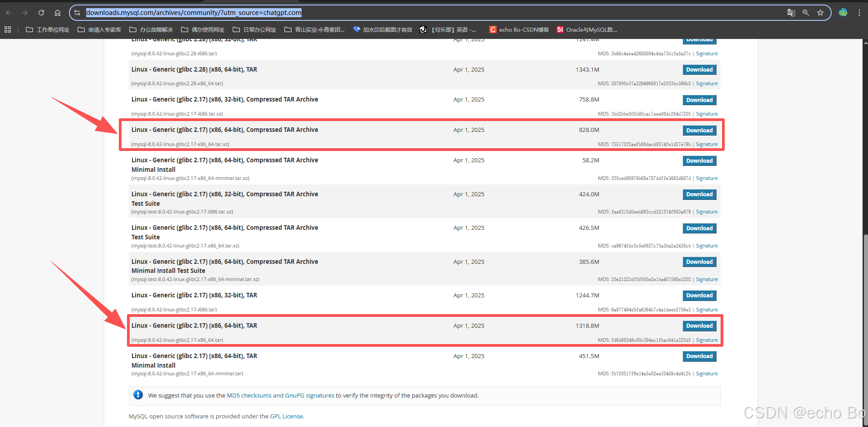Open the apps grid icon in bookmarks bar

(x=8, y=29)
